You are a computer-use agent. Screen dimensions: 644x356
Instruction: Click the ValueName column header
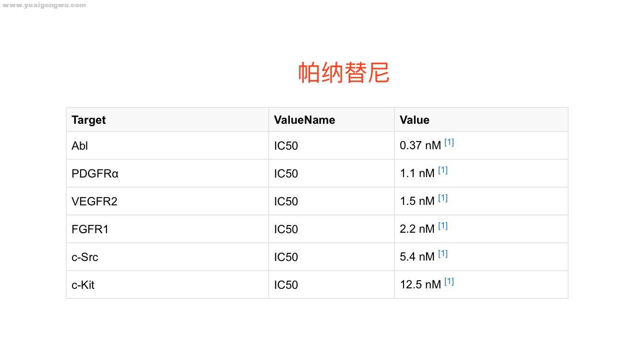tap(304, 120)
